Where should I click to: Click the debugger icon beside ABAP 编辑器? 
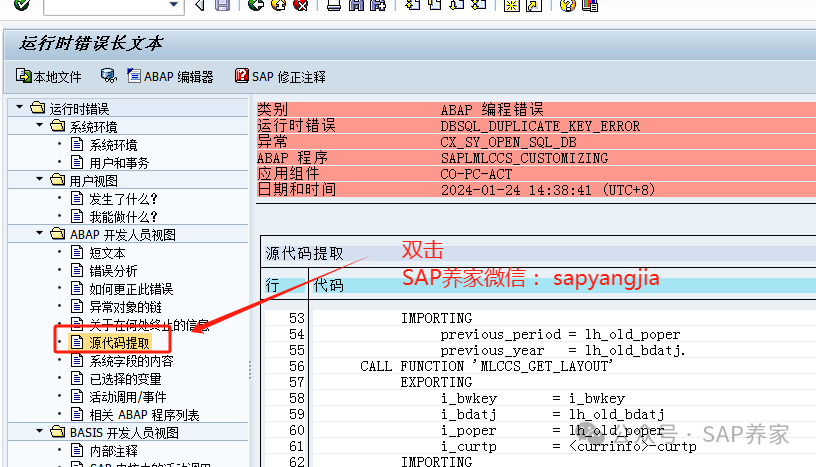108,76
